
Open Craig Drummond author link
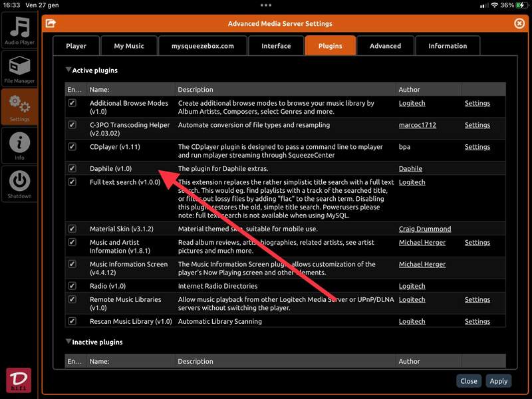(x=424, y=229)
